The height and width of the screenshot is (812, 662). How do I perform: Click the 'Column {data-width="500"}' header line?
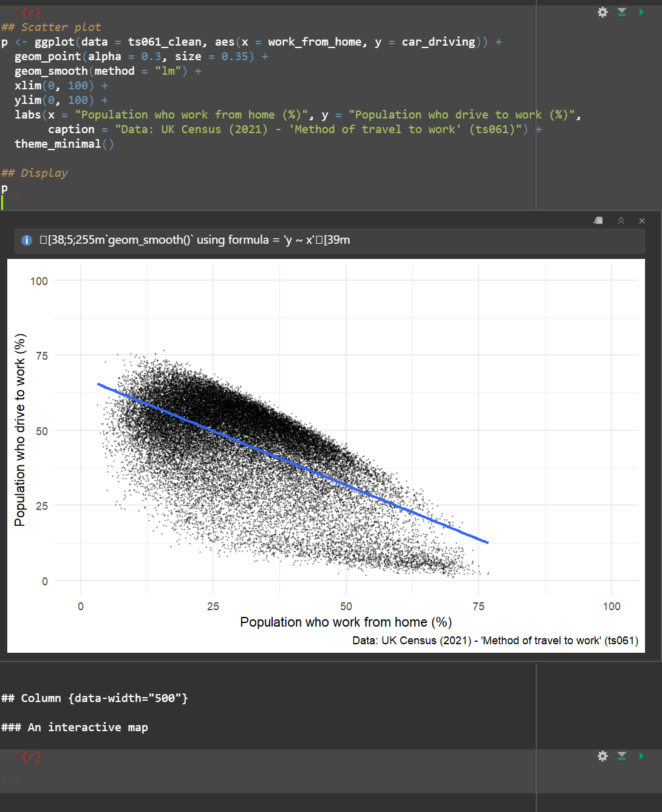[95, 698]
